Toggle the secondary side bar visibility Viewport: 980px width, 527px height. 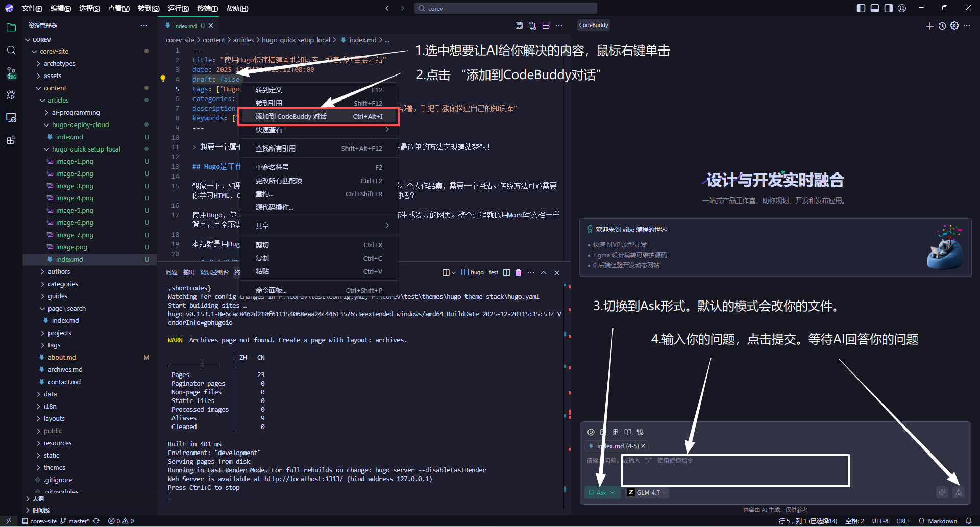coord(888,8)
